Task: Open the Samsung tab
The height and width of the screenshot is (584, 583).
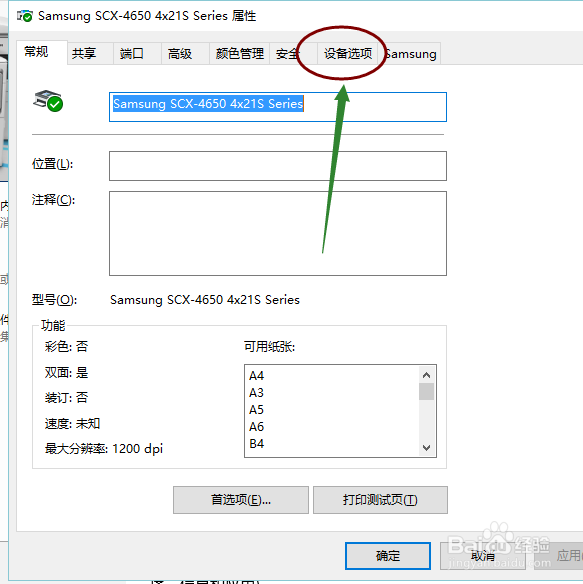Action: [410, 54]
